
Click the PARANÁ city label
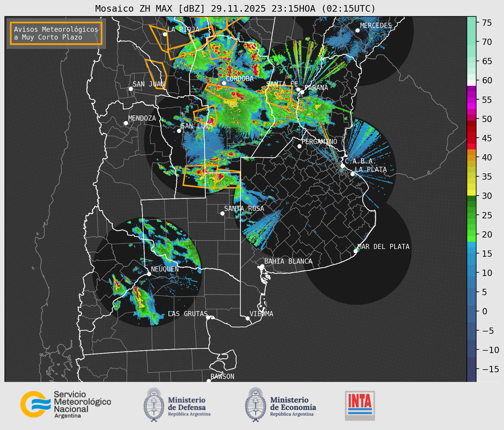[x=316, y=88]
